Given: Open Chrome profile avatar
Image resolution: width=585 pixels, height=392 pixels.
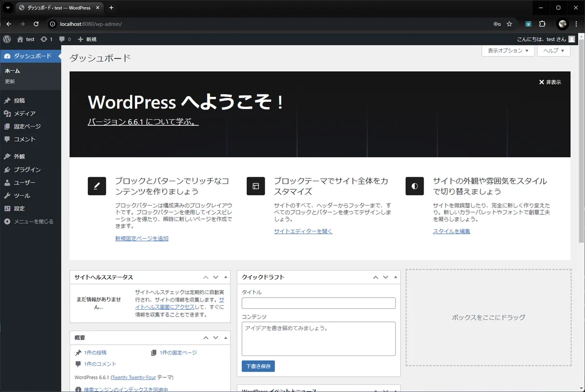Looking at the screenshot, I should pos(563,24).
